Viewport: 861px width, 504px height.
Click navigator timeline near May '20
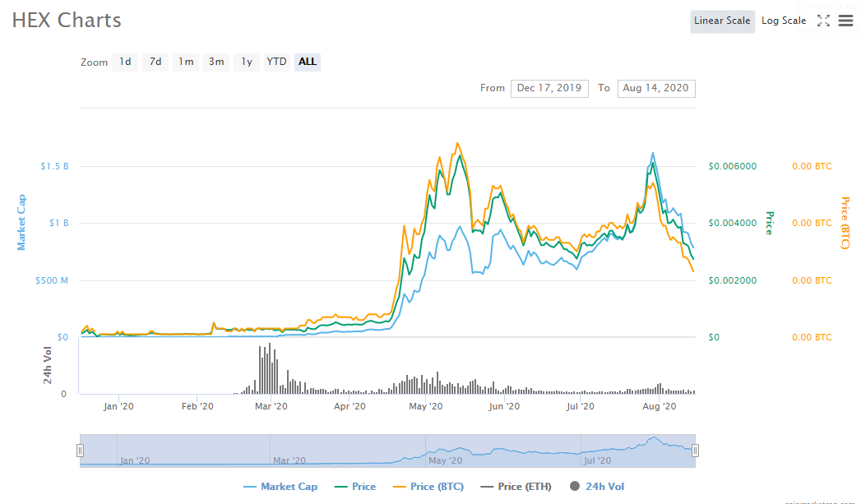coord(446,460)
